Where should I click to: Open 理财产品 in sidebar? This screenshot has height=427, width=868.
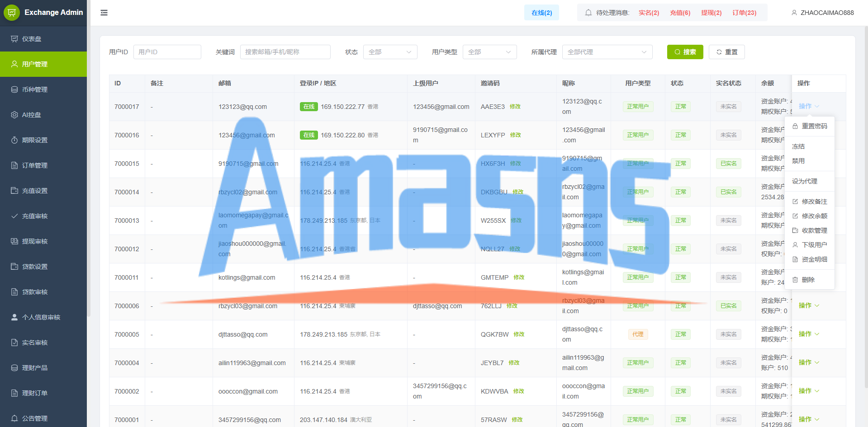click(43, 368)
